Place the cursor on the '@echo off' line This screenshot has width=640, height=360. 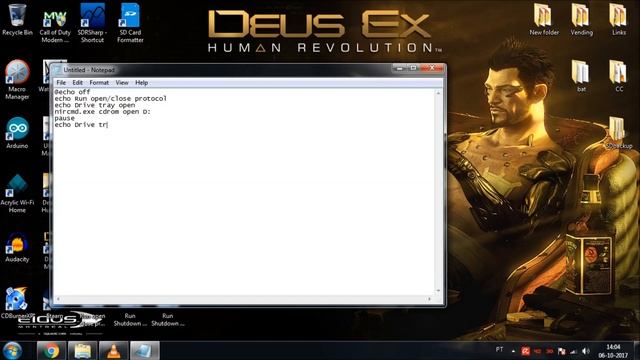pos(72,92)
